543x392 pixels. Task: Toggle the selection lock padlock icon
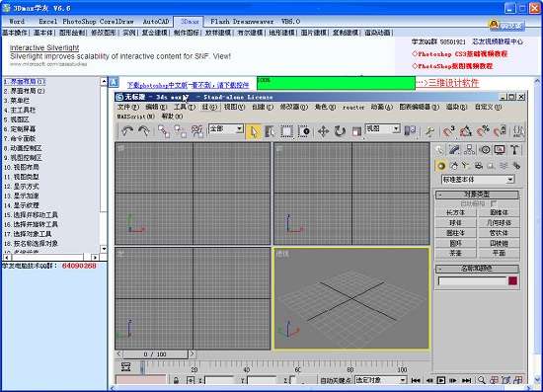click(176, 380)
